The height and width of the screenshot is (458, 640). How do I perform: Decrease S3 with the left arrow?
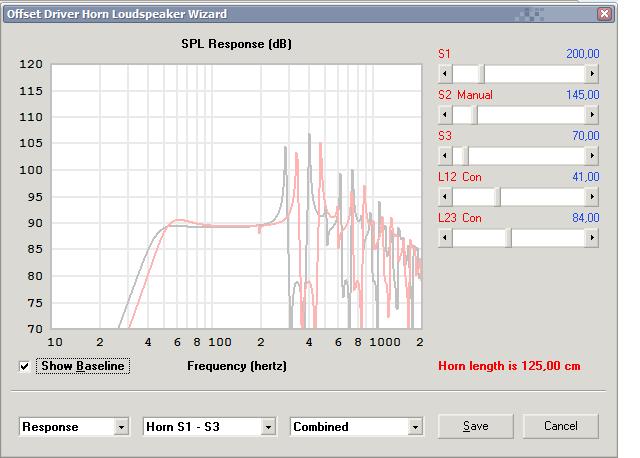coord(445,156)
